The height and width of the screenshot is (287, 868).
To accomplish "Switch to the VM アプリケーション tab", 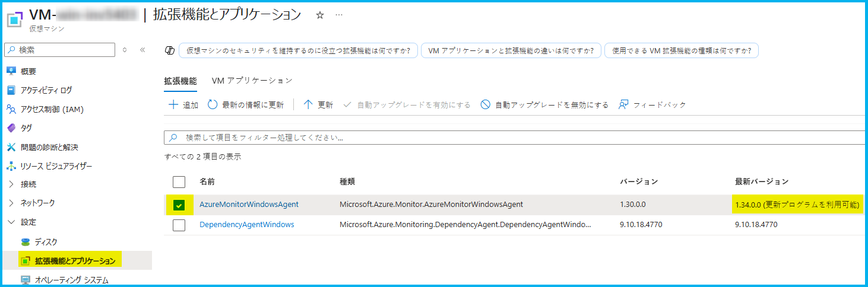I will pyautogui.click(x=252, y=81).
